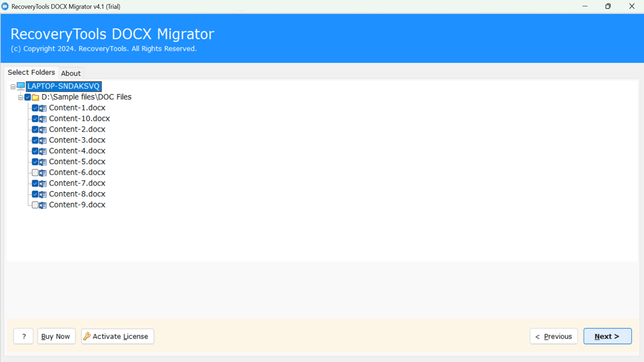
Task: Toggle the D:\Sample files\DOC Files folder checkbox
Action: tap(28, 97)
